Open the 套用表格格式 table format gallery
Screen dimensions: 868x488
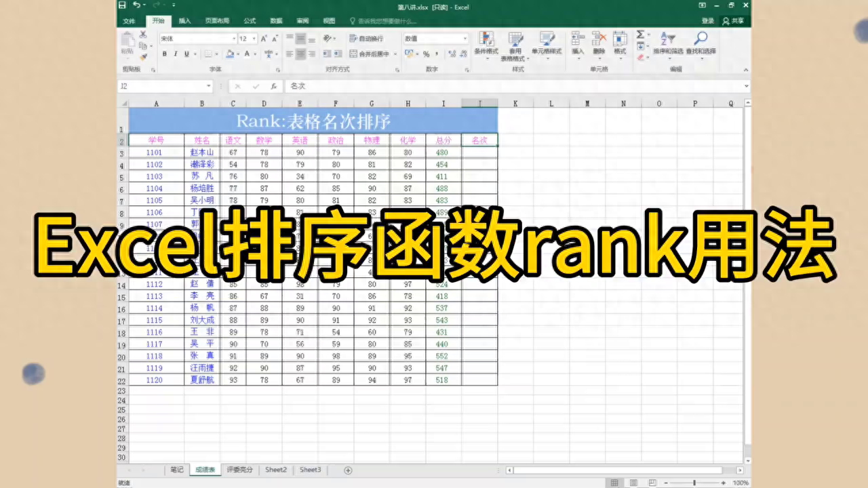[x=515, y=45]
